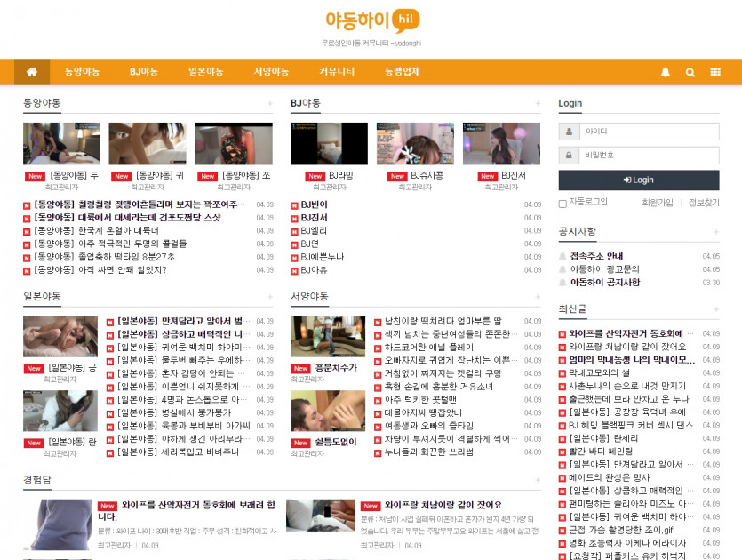Open the 정보찾기 account recovery link
742x560 pixels.
coord(704,203)
